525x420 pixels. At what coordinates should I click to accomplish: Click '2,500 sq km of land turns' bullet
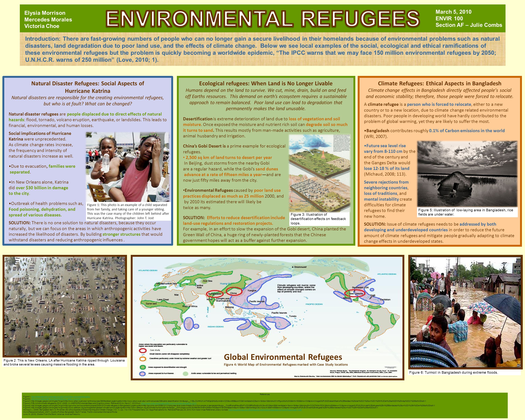(227, 157)
